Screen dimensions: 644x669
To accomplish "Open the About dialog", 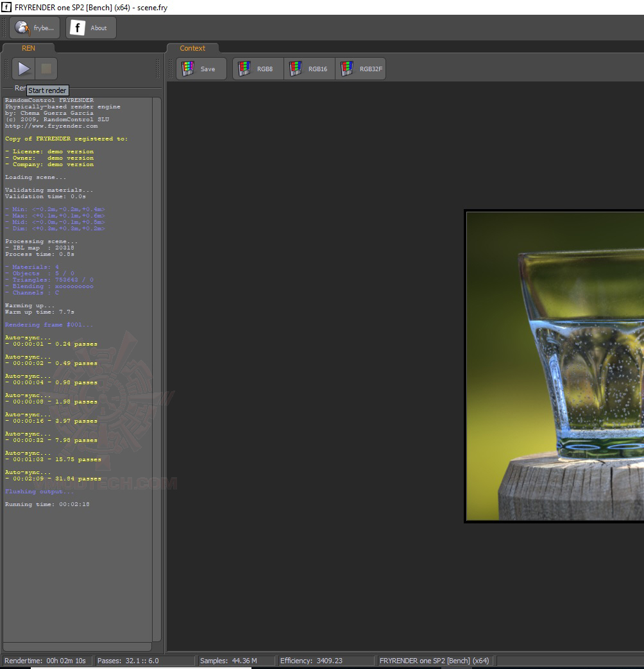I will [91, 28].
